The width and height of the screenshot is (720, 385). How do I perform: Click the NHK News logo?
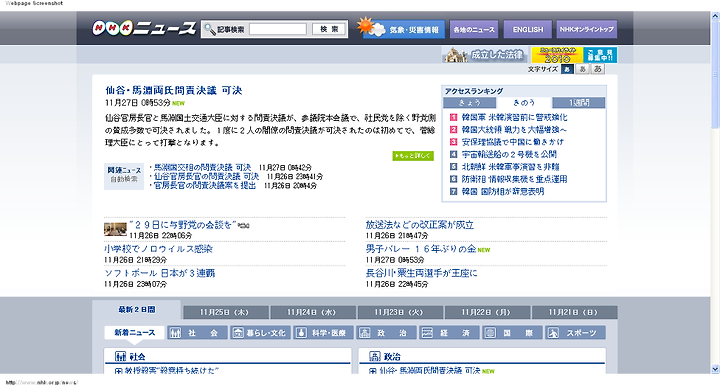pyautogui.click(x=144, y=28)
